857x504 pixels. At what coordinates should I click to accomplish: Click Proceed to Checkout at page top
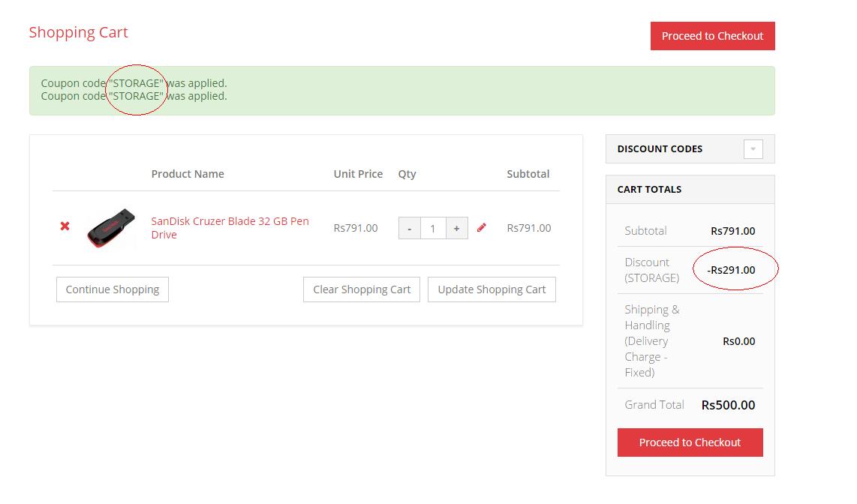click(x=713, y=36)
